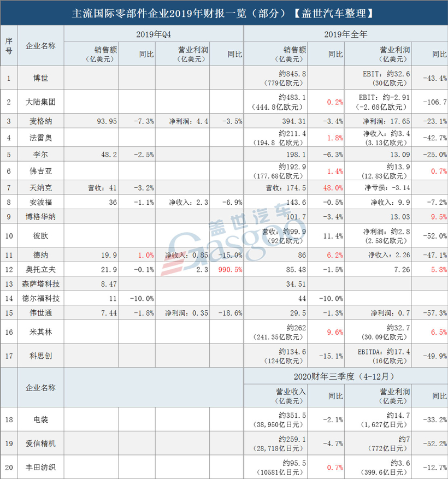This screenshot has height=479, width=448.
Task: Select the '2019年全年' header cell
Action: click(346, 34)
